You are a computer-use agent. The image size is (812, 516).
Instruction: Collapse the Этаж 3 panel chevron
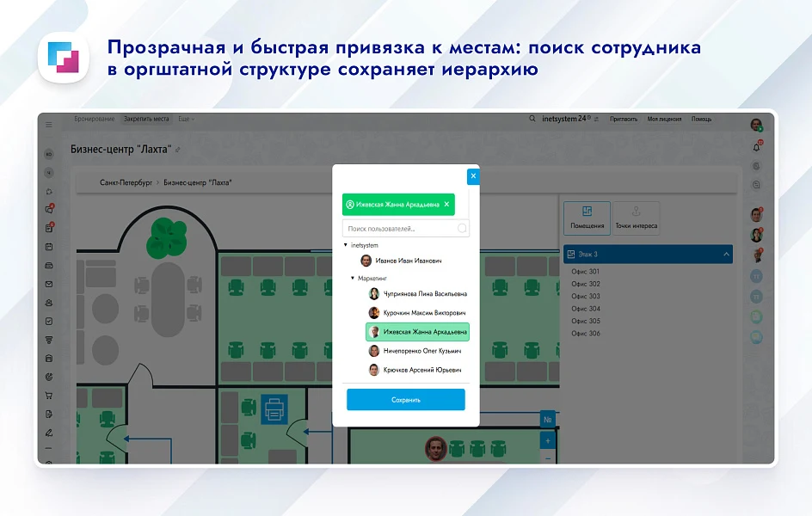pos(726,254)
